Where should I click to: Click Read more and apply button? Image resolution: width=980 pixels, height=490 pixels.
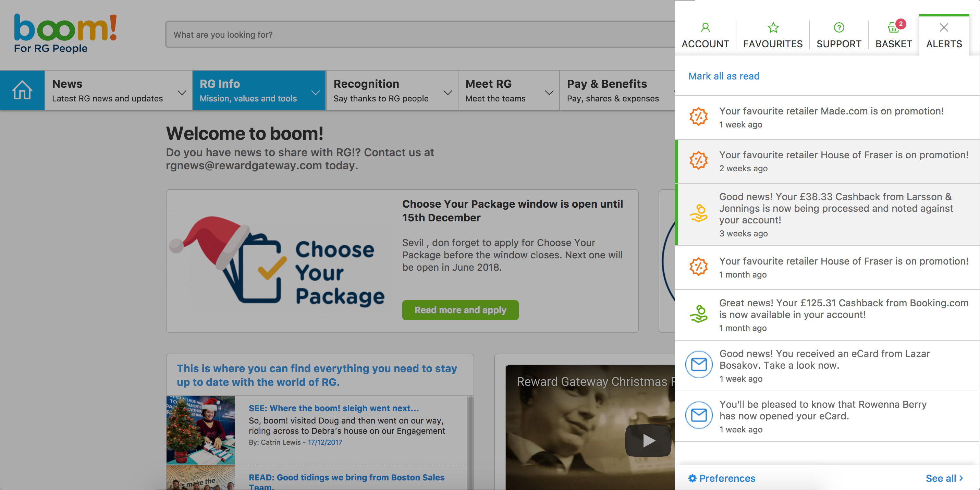[x=460, y=310]
